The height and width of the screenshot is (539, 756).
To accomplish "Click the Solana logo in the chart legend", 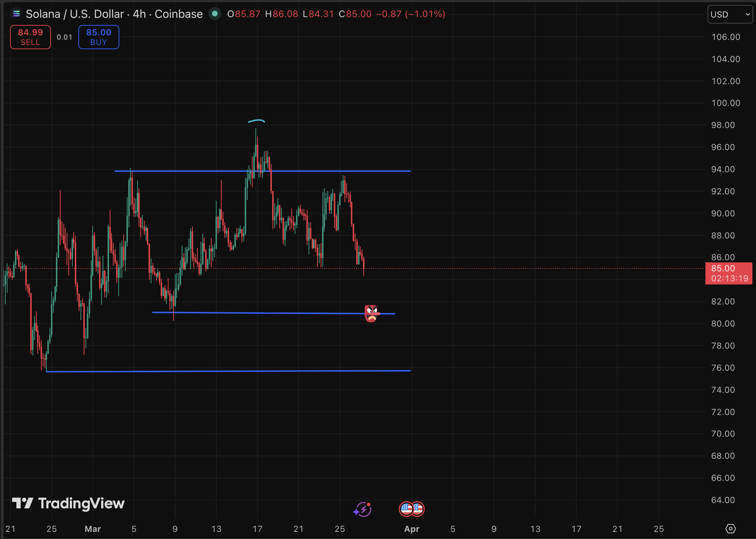I will (17, 14).
